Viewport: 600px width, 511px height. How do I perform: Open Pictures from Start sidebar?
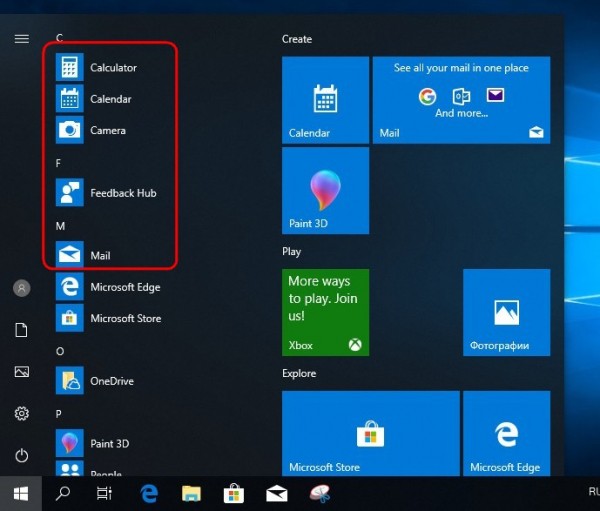pos(21,372)
